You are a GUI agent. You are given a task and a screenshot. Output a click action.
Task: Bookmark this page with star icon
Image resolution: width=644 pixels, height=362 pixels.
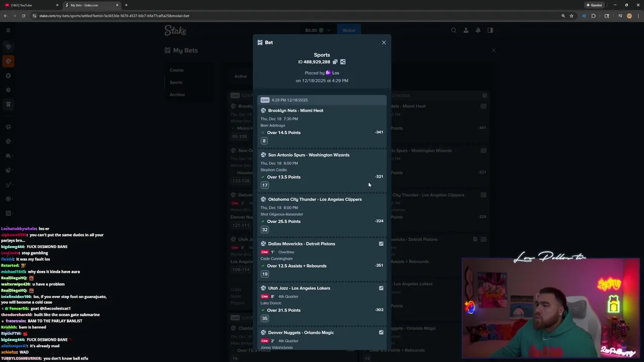coord(572,16)
